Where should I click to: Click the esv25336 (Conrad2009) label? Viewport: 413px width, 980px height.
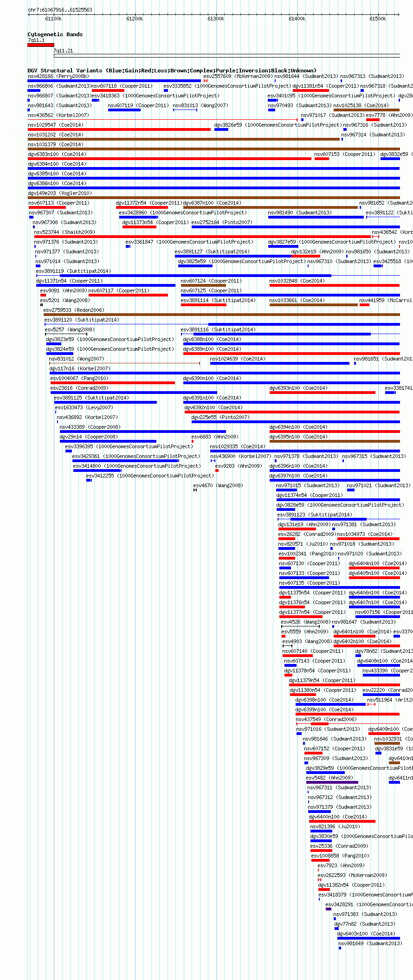click(x=339, y=846)
